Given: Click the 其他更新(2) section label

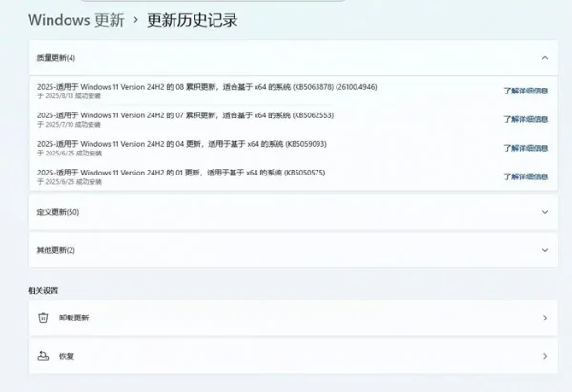Looking at the screenshot, I should (x=56, y=250).
